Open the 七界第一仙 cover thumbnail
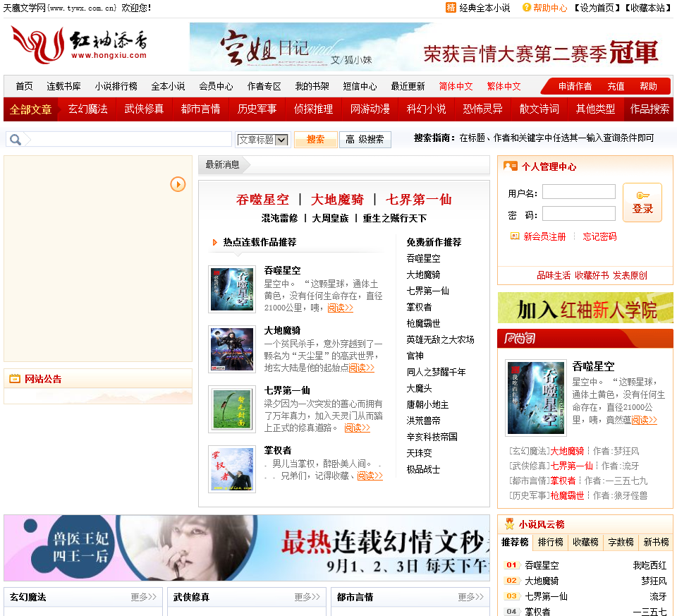The width and height of the screenshot is (677, 616). (232, 409)
